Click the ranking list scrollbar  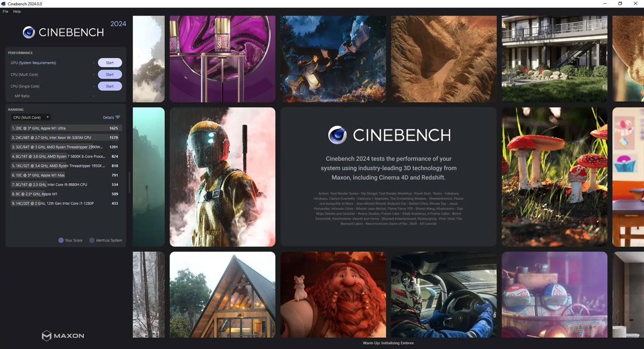click(x=129, y=183)
